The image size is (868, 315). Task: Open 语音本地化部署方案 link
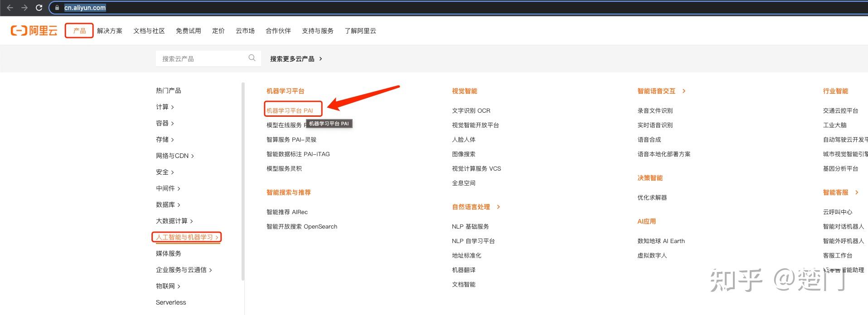664,154
